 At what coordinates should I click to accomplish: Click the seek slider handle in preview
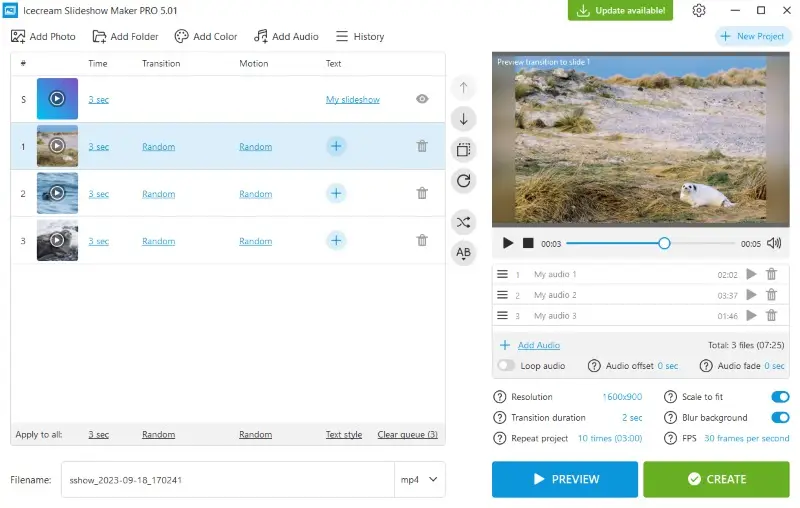[664, 243]
